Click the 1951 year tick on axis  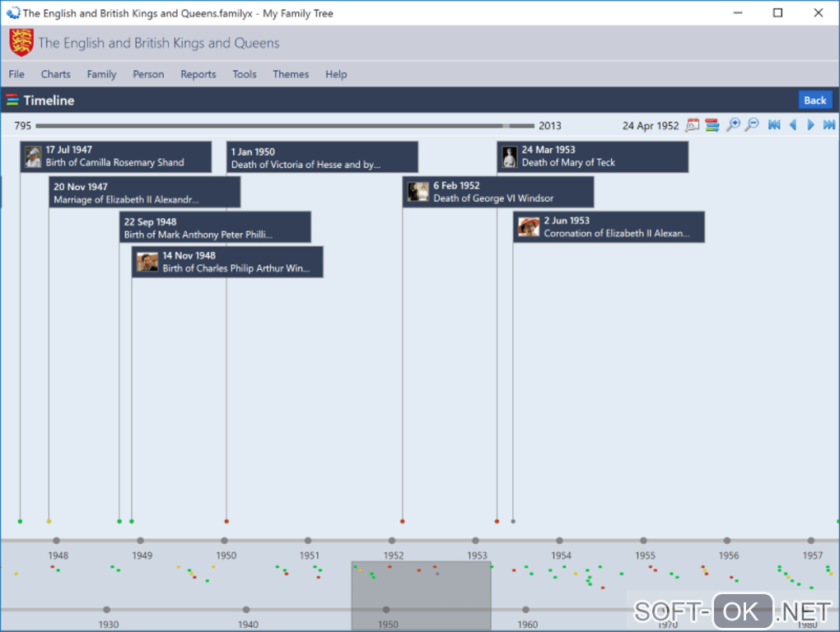pyautogui.click(x=308, y=541)
